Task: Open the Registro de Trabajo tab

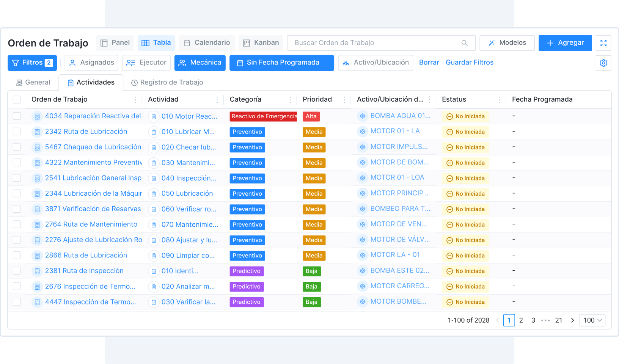Action: [x=167, y=83]
